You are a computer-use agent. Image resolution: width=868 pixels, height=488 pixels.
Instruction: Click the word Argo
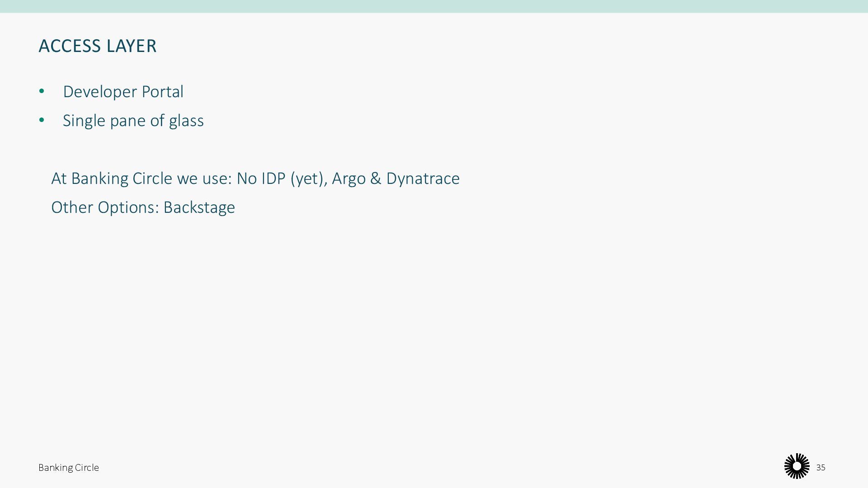coord(349,178)
